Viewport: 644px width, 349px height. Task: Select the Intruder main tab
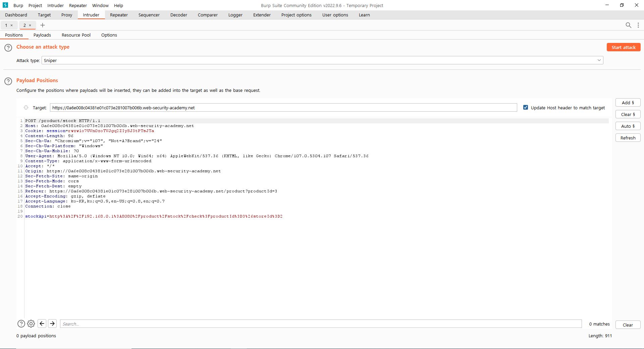click(91, 15)
